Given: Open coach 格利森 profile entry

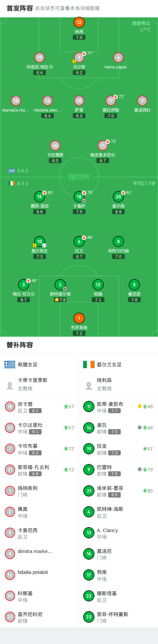Looking at the screenshot, I should (118, 384).
